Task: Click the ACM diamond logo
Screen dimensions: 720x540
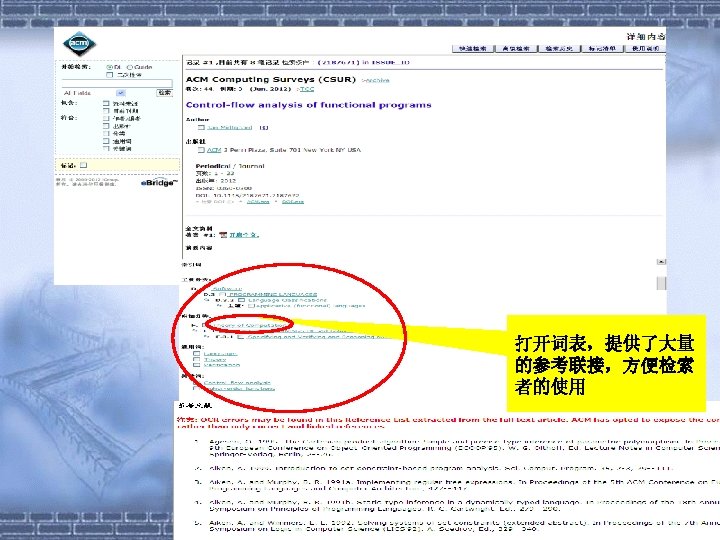Action: [79, 44]
